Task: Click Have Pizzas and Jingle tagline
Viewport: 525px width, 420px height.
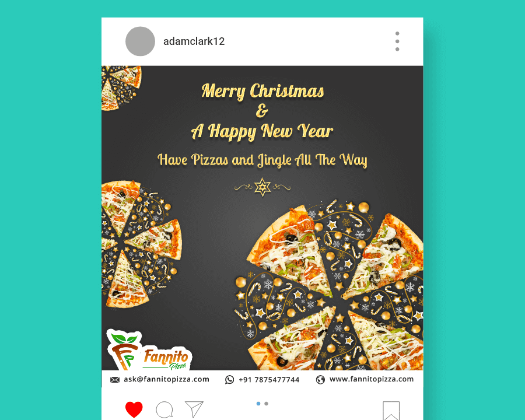Action: pos(262,160)
